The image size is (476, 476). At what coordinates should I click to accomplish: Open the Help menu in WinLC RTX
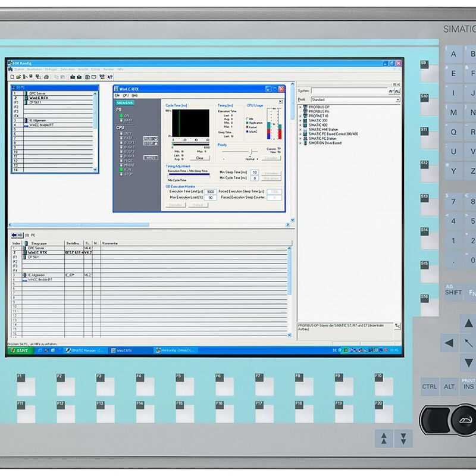tap(134, 96)
